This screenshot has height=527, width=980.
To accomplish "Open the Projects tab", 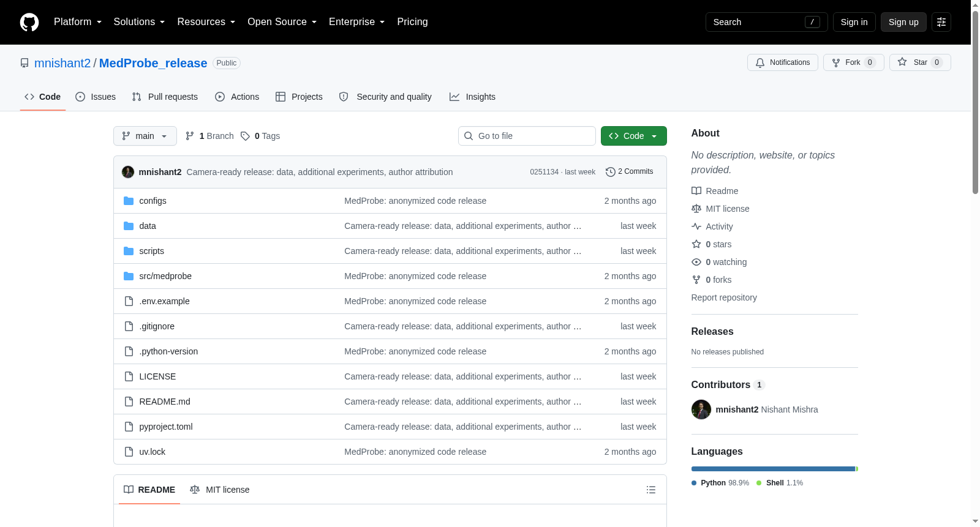I will tap(299, 97).
